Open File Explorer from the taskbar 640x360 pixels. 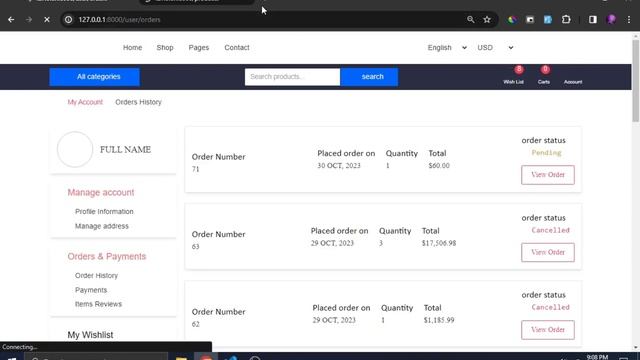coord(181,358)
